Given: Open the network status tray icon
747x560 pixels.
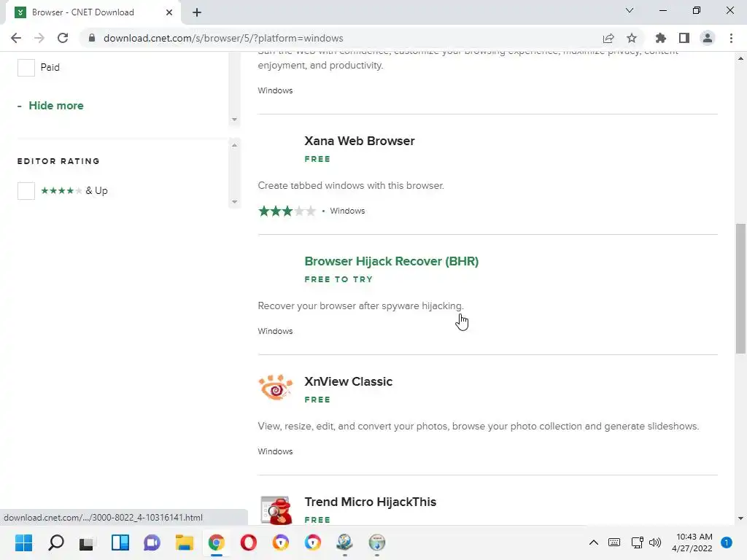Looking at the screenshot, I should 637,542.
